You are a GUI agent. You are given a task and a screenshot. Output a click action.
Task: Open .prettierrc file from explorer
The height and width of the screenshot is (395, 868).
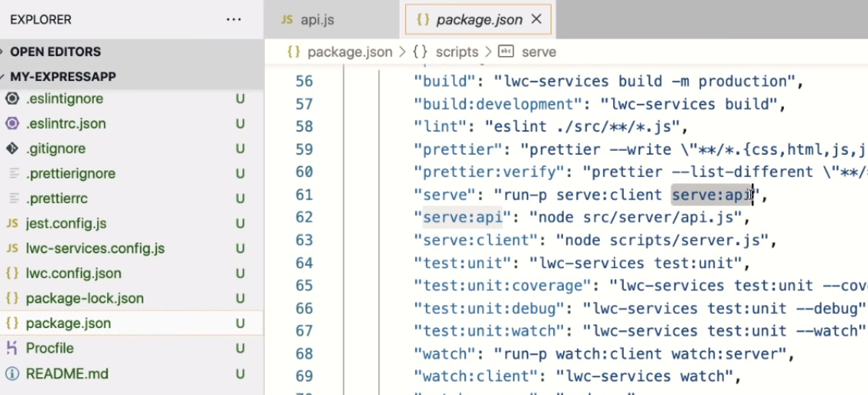coord(56,199)
